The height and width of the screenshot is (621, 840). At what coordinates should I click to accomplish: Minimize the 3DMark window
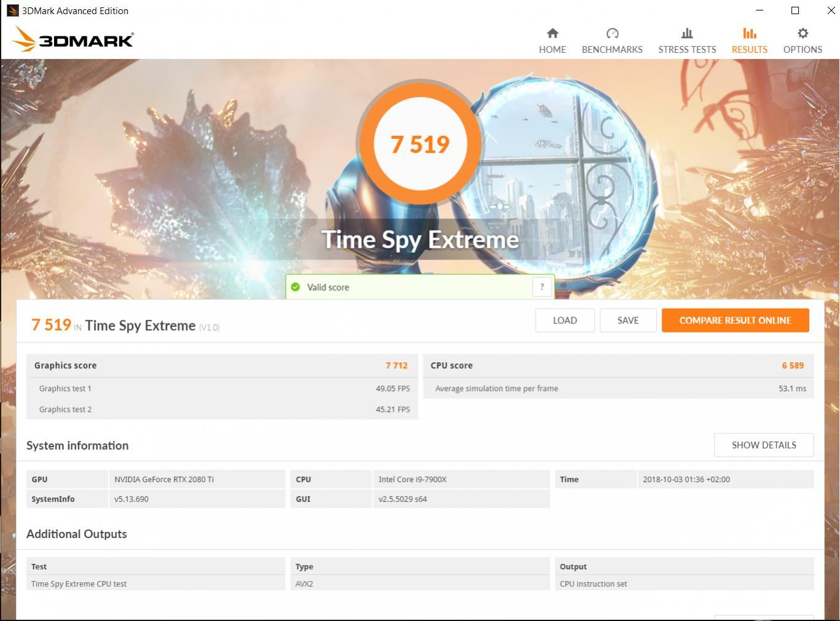[x=760, y=10]
